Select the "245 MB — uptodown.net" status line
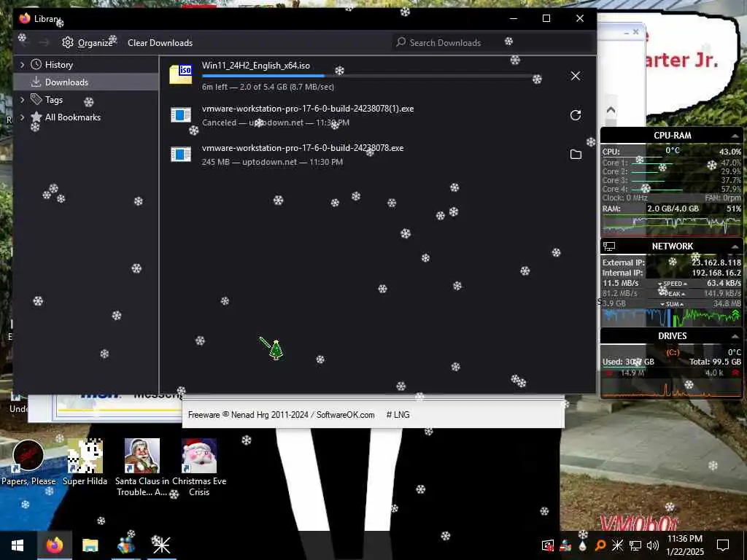The height and width of the screenshot is (560, 747). (x=272, y=162)
